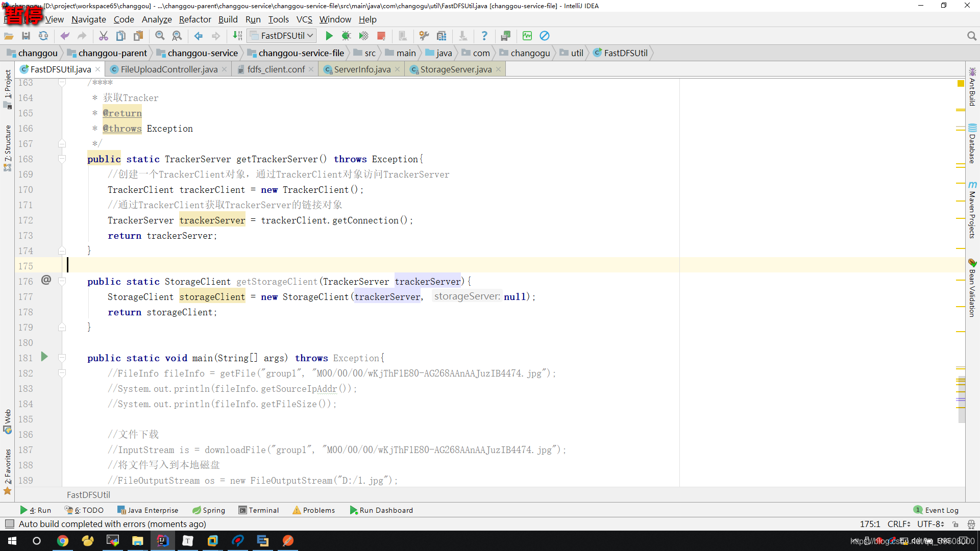Open Settings wrench icon
The width and height of the screenshot is (980, 551).
point(424,36)
